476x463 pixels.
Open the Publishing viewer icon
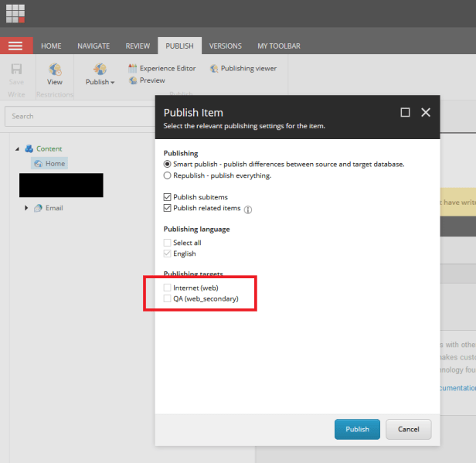(x=214, y=69)
